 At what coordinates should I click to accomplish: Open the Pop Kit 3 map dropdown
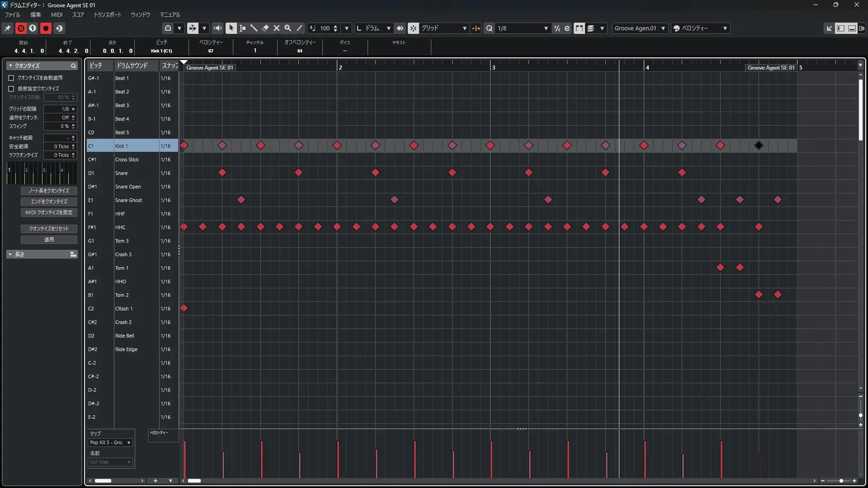pos(110,443)
